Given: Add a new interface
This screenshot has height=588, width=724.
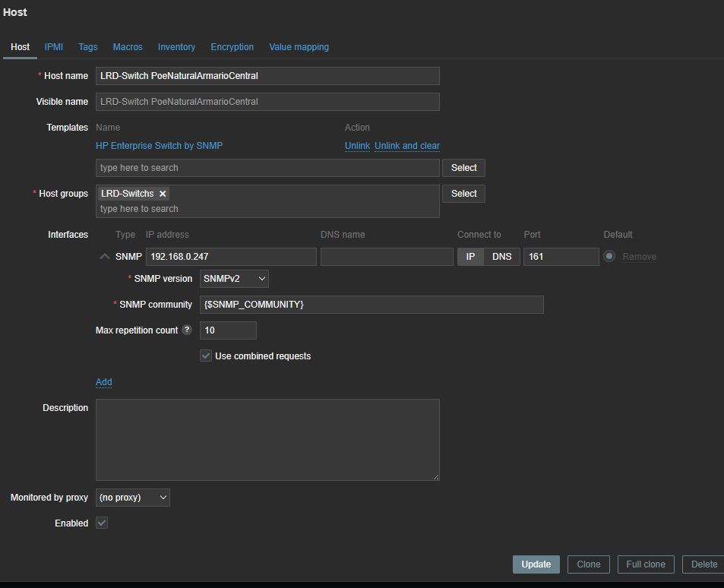Looking at the screenshot, I should [104, 382].
